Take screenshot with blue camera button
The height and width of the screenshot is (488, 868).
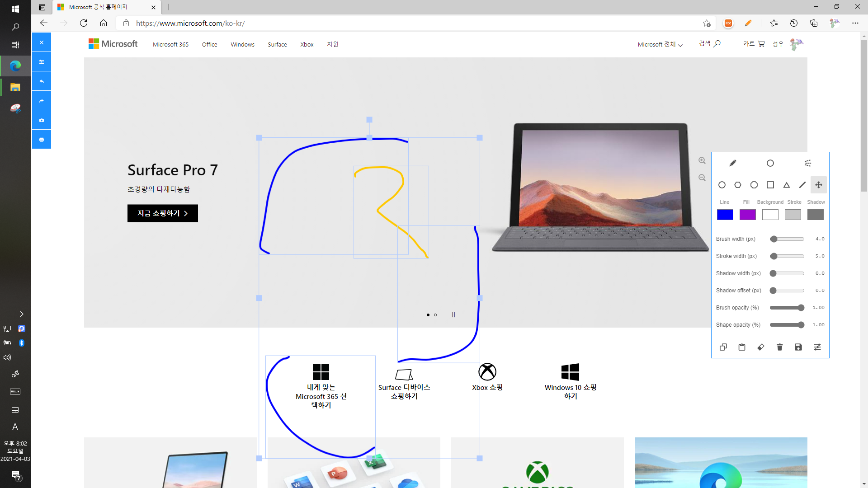tap(42, 120)
